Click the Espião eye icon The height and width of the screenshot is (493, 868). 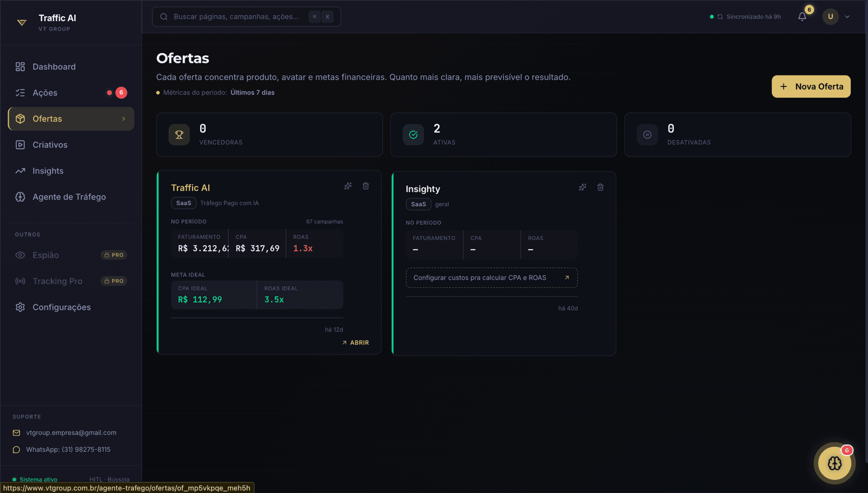coord(20,255)
